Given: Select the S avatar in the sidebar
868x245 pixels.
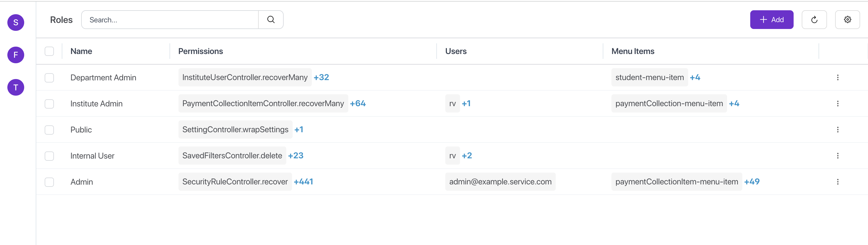Looking at the screenshot, I should [16, 22].
